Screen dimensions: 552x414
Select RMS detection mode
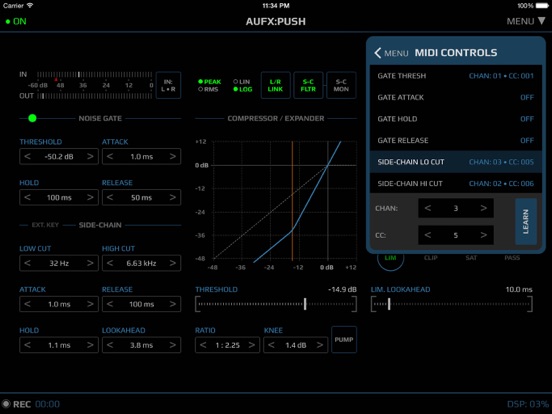point(208,89)
